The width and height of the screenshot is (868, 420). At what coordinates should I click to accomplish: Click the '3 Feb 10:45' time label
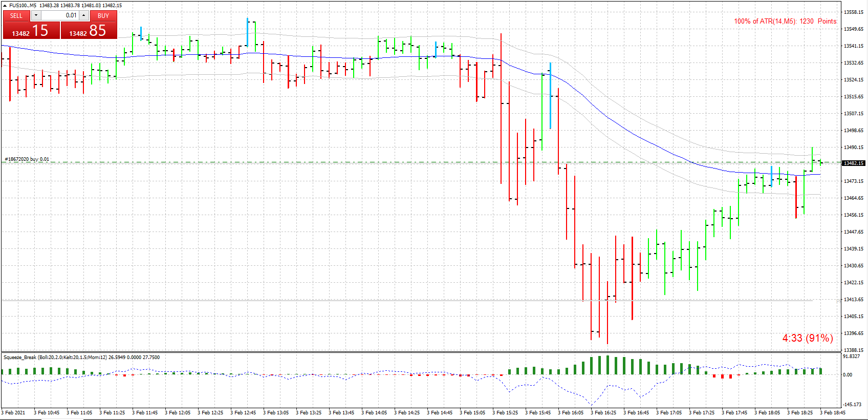coord(47,412)
